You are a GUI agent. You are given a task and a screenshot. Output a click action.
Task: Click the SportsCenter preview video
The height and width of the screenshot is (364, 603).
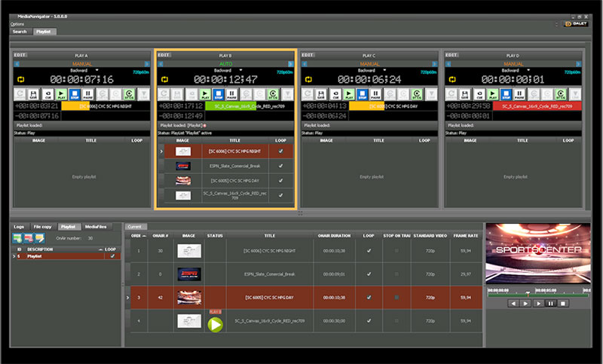[x=538, y=253]
